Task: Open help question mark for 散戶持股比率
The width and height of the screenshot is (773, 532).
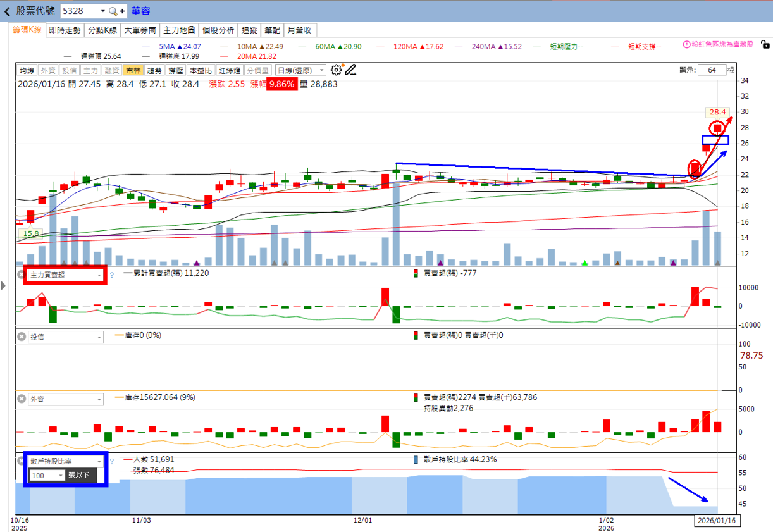Action: 112,462
